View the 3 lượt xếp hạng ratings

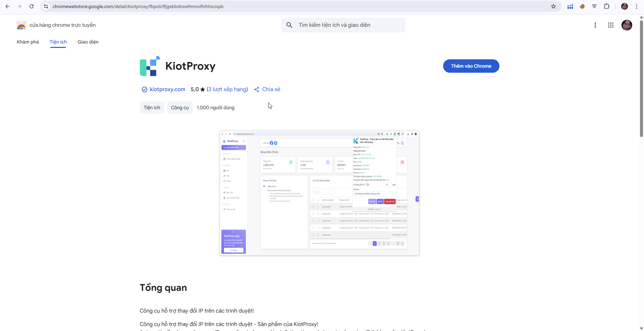(x=227, y=89)
